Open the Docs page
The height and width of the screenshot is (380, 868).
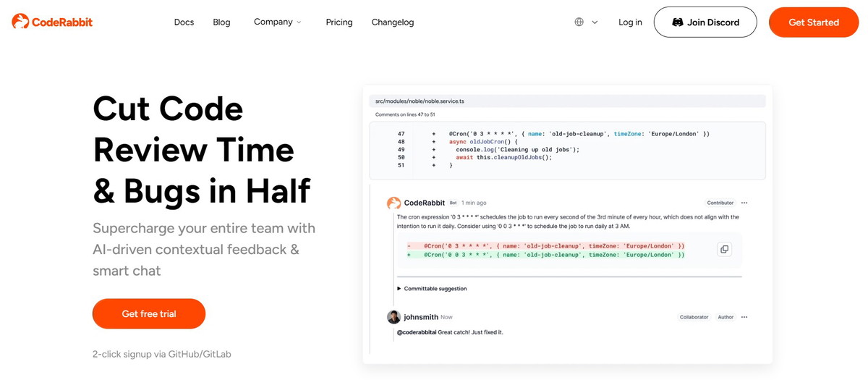pyautogui.click(x=184, y=22)
